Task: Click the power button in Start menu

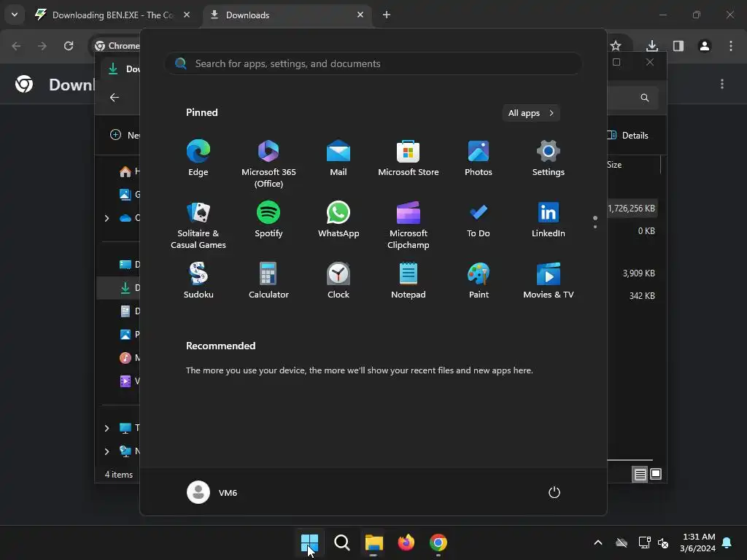Action: coord(554,492)
